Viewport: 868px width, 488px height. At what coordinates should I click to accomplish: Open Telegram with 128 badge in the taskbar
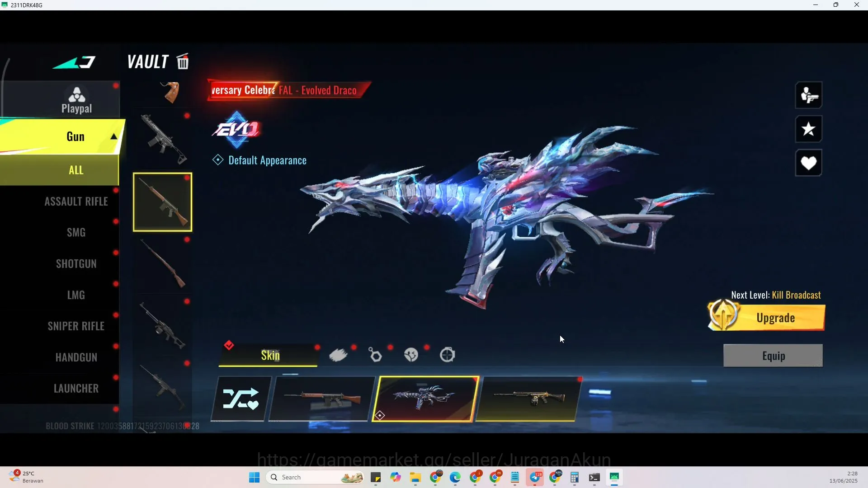click(535, 478)
